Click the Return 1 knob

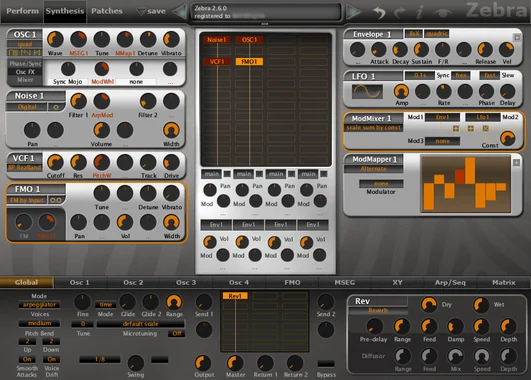pyautogui.click(x=265, y=363)
